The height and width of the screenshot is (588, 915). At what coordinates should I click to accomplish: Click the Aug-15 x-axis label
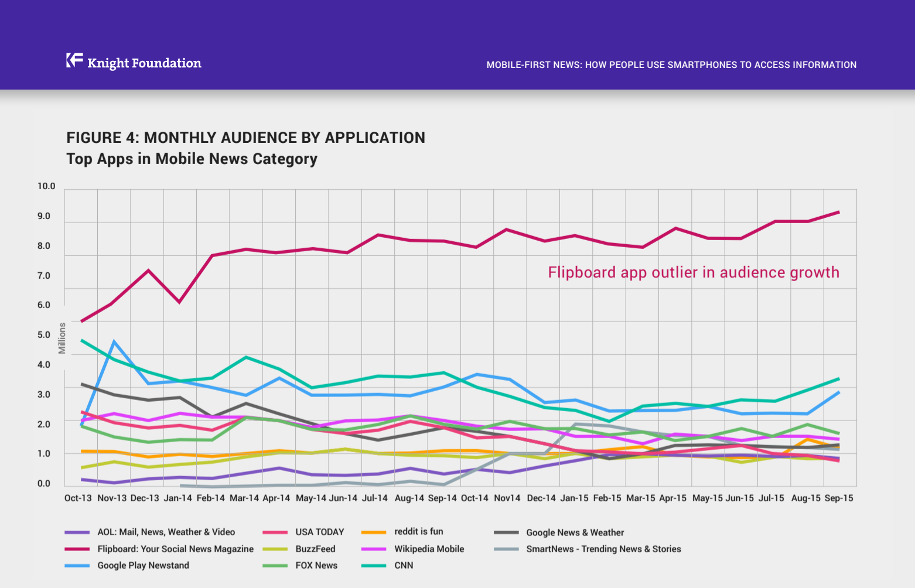tap(806, 498)
